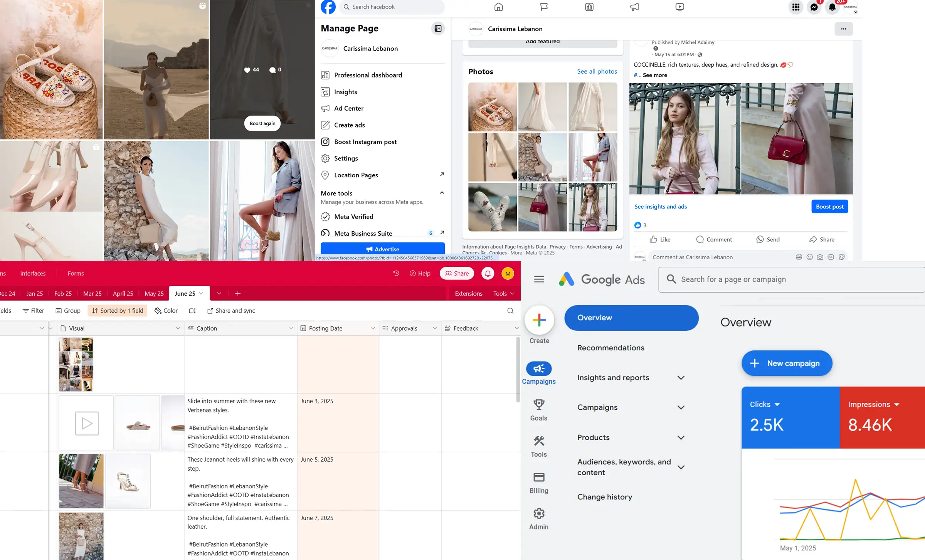Image resolution: width=925 pixels, height=560 pixels.
Task: Click the Facebook notifications bell
Action: (832, 7)
